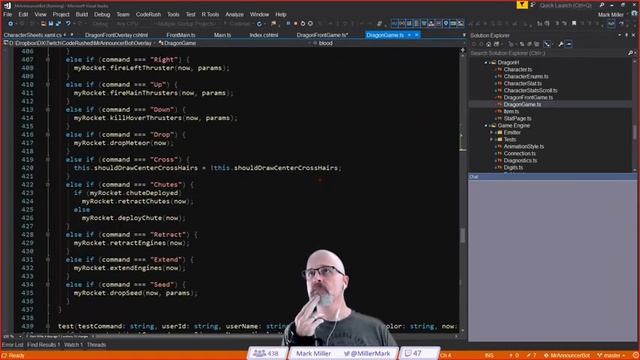Click the browser refresh icon beside Continue
This screenshot has width=640, height=360.
click(x=259, y=24)
